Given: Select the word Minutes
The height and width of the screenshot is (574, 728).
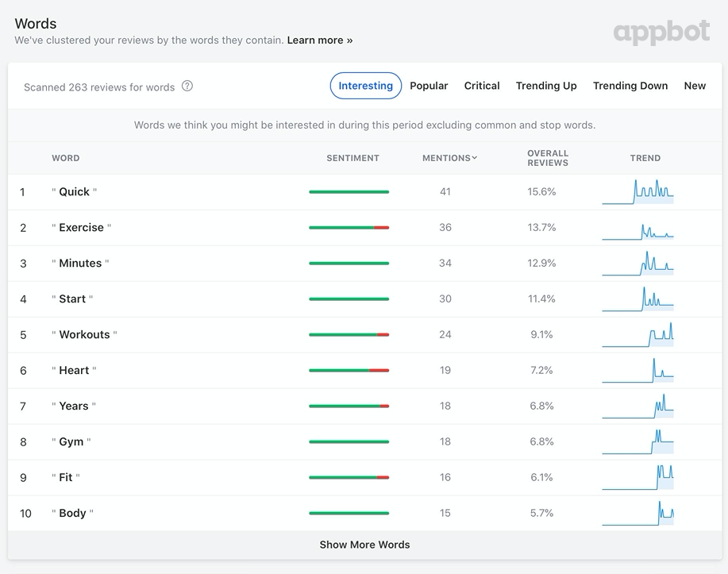Looking at the screenshot, I should [x=80, y=264].
